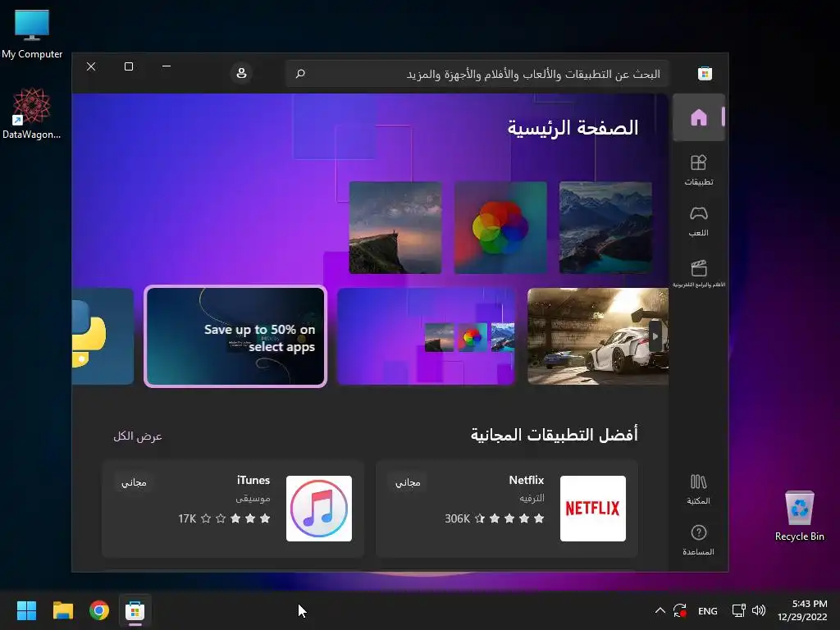Select the My Computer desktop icon
The width and height of the screenshot is (840, 630).
[32, 34]
